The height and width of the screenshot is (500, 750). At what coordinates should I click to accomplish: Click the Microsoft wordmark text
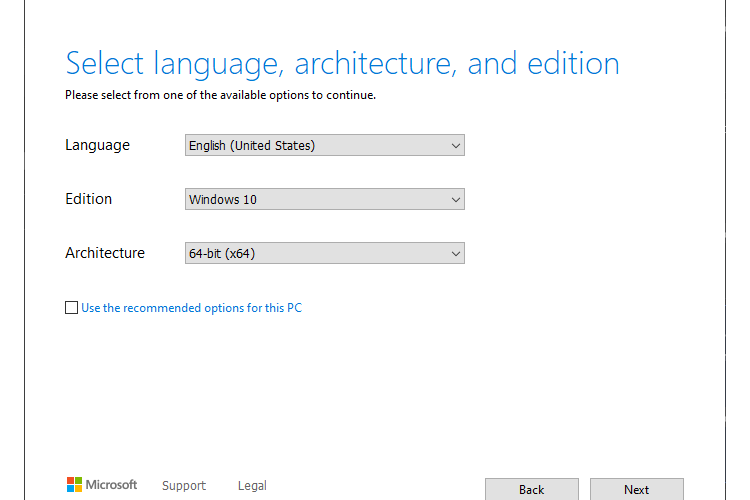(111, 485)
